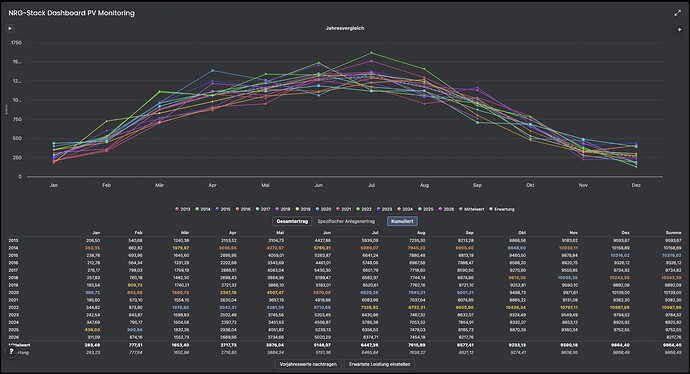Click the 2020 row label in the table
This screenshot has width=690, height=374.
pyautogui.click(x=13, y=293)
